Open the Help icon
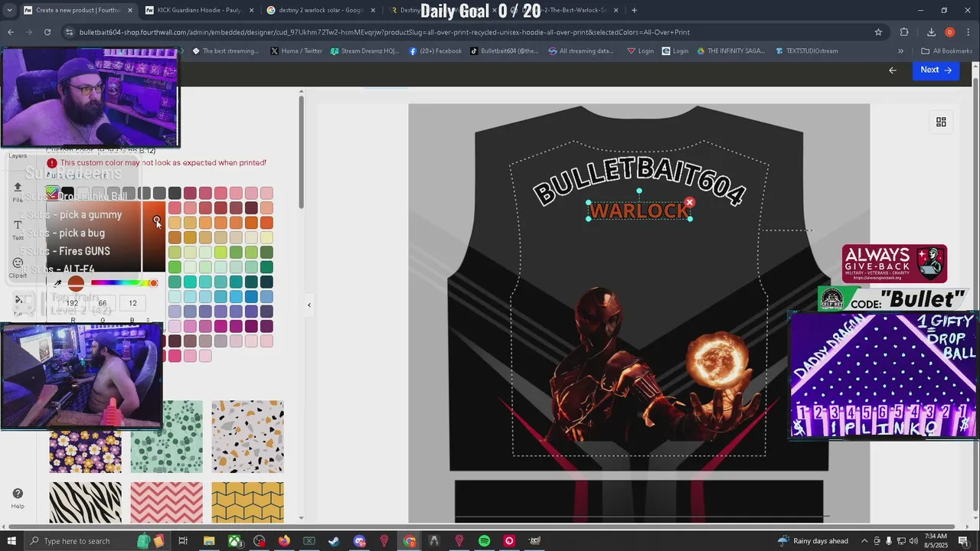 click(18, 497)
